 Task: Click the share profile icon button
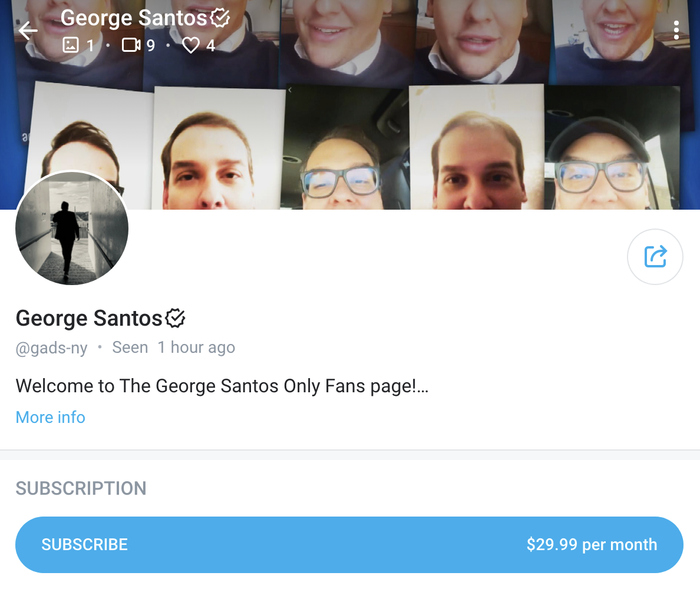[x=655, y=257]
